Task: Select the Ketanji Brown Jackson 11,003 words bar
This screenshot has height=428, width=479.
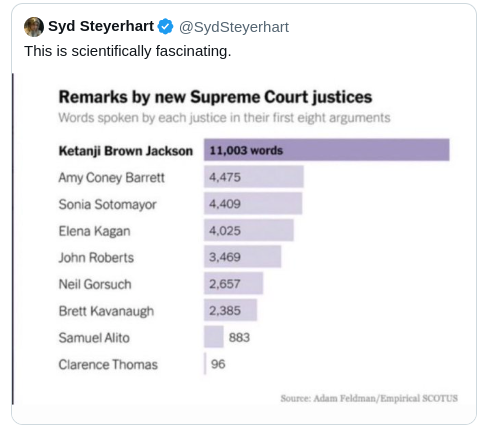Action: [x=327, y=150]
